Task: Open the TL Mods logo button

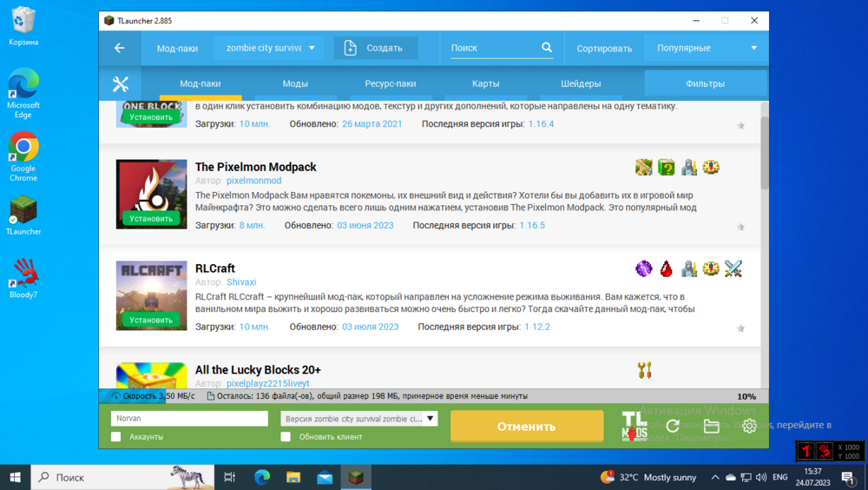Action: tap(635, 427)
